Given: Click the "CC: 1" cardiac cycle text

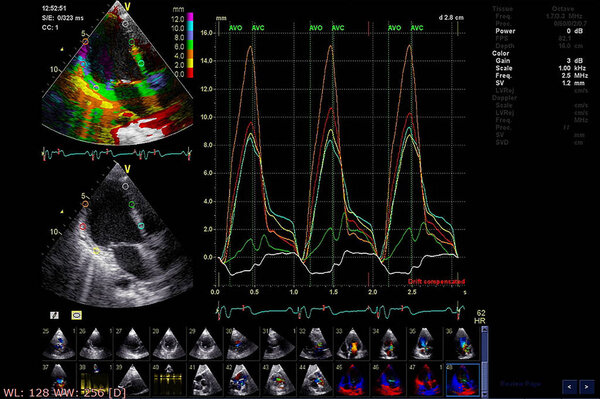Looking at the screenshot, I should pos(50,28).
